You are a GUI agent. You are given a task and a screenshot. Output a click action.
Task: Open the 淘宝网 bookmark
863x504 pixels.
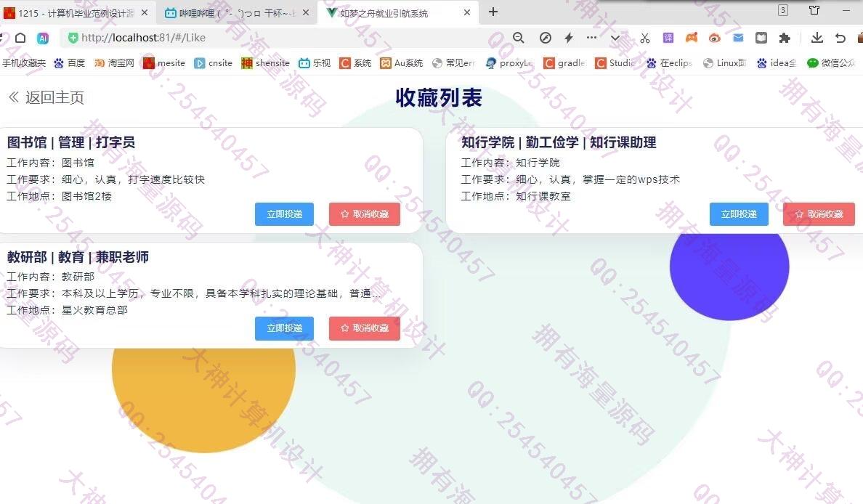point(114,63)
